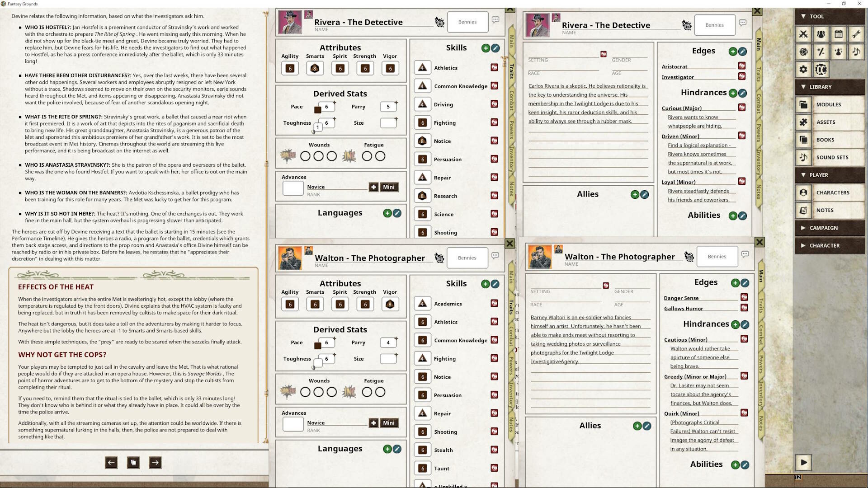Viewport: 868px width, 488px height.
Task: Click the modifiers plus/minus tool icon
Action: pyautogui.click(x=821, y=52)
